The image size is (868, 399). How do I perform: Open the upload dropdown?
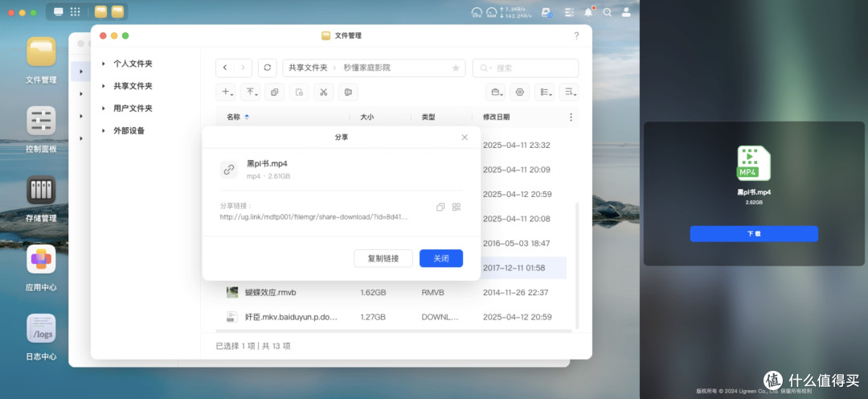(250, 92)
